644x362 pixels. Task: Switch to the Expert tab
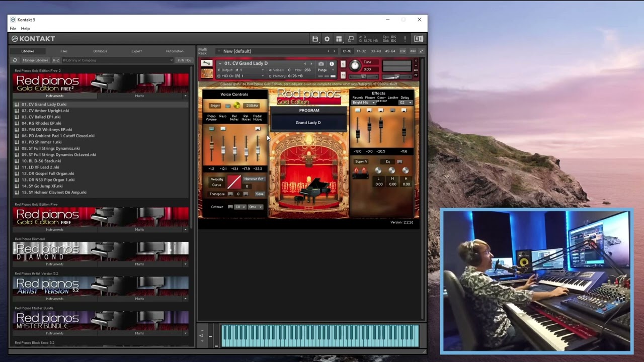coord(136,51)
